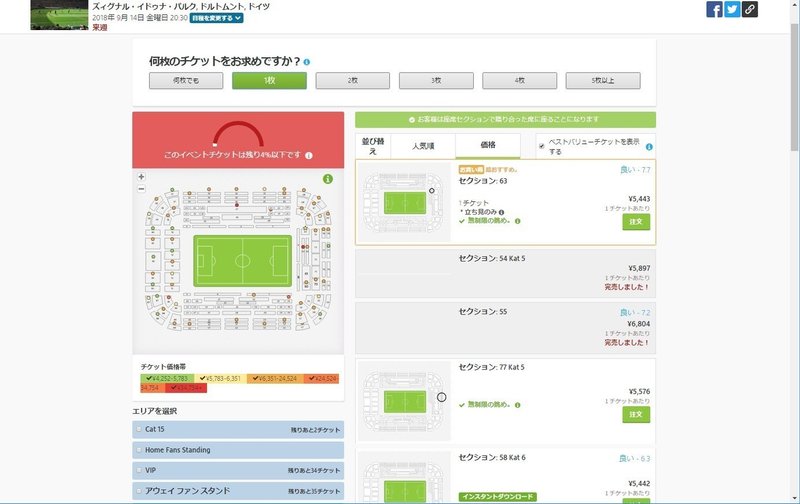800x504 pixels.
Task: Sort listings by 人気順 tab
Action: [423, 146]
